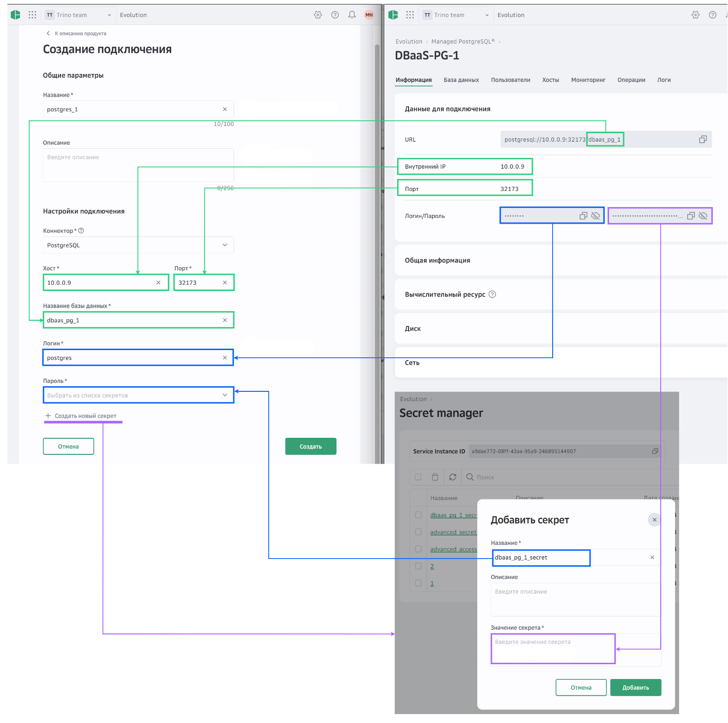Open the База данных tab
The width and height of the screenshot is (728, 723).
click(461, 80)
